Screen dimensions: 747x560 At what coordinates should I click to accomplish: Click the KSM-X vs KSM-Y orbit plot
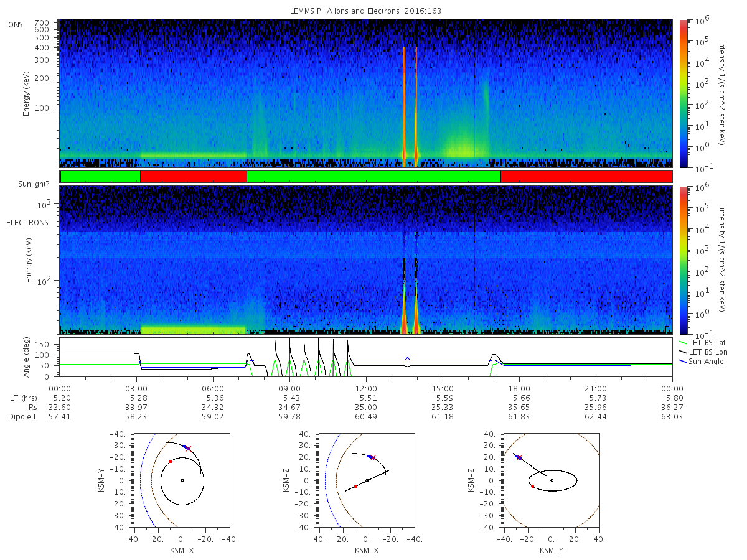pos(181,480)
